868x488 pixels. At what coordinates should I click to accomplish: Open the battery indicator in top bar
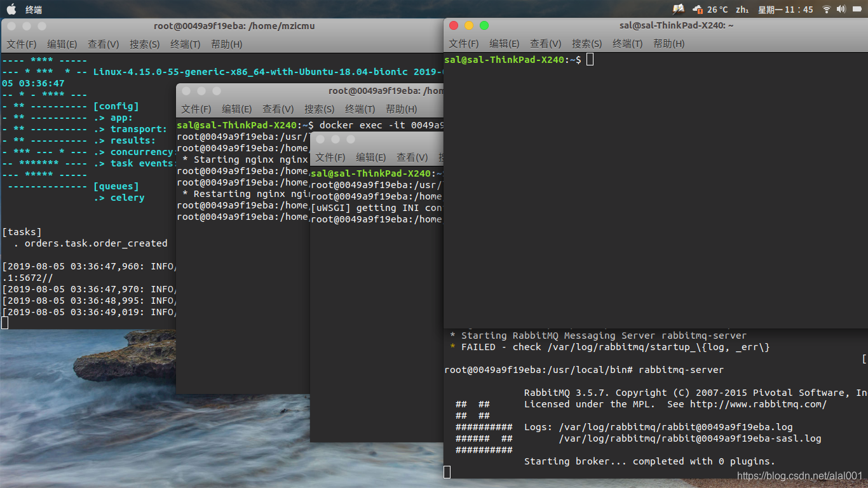tap(857, 9)
